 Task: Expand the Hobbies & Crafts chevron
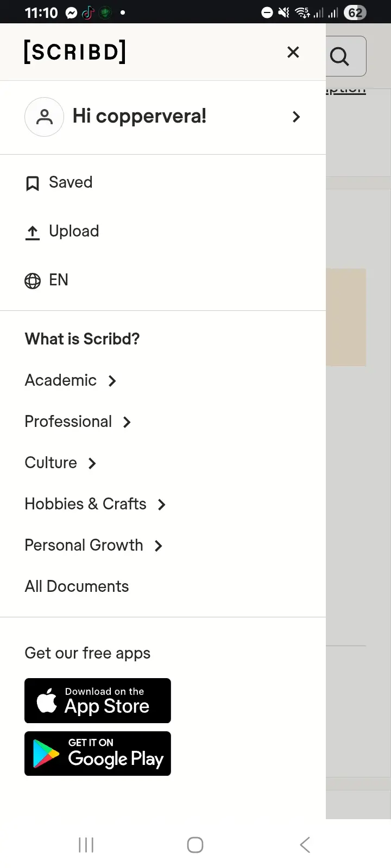[x=162, y=505]
